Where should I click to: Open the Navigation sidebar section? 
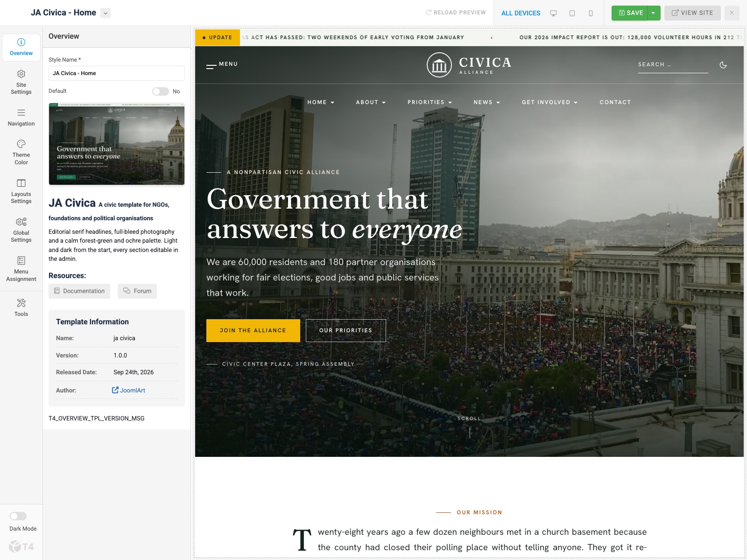click(21, 118)
